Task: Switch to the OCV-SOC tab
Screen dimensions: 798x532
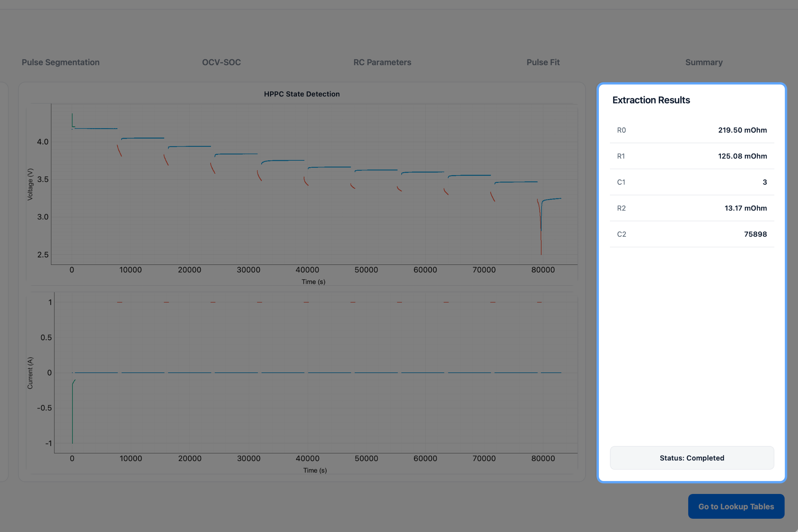Action: pos(221,62)
